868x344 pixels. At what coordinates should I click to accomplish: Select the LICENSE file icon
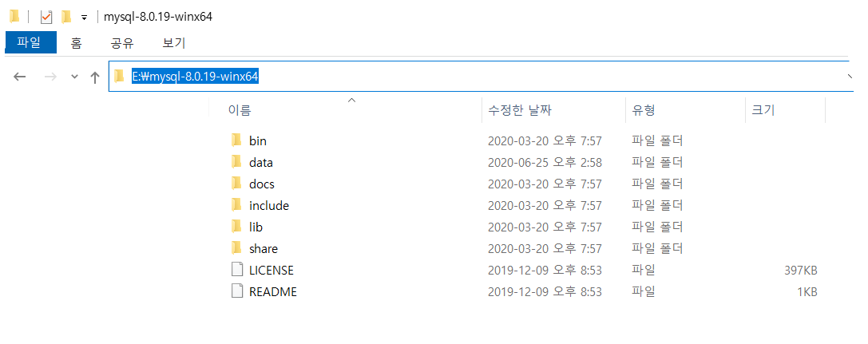237,270
